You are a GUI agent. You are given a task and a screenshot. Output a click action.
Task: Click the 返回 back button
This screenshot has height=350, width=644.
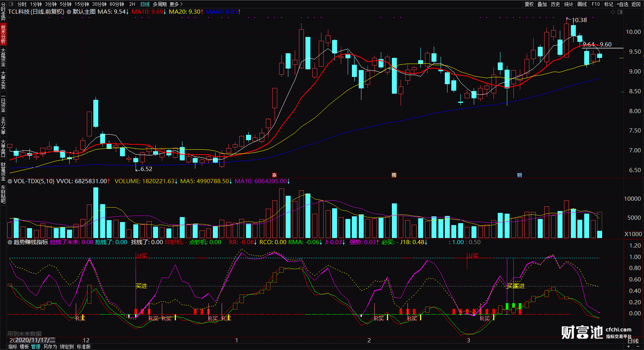[636, 4]
